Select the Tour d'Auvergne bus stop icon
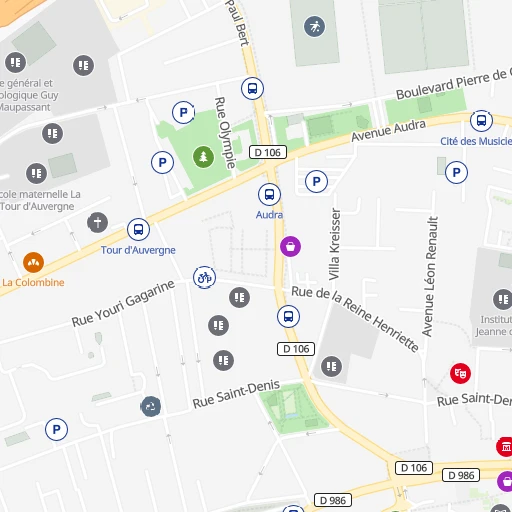The width and height of the screenshot is (512, 512). click(x=138, y=229)
